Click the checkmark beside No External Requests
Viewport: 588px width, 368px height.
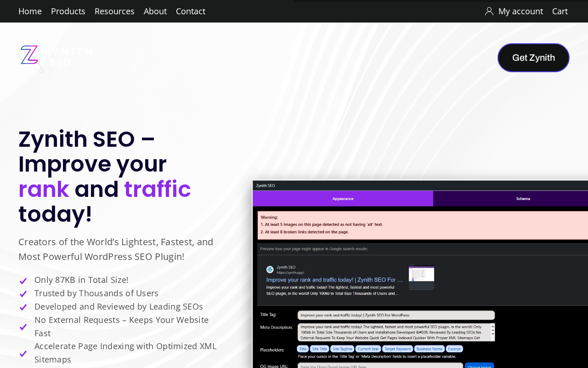[x=23, y=327]
